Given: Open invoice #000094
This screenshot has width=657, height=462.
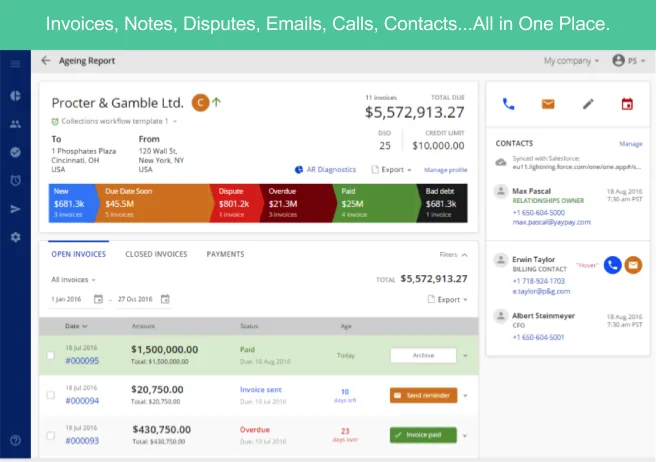Looking at the screenshot, I should [82, 401].
